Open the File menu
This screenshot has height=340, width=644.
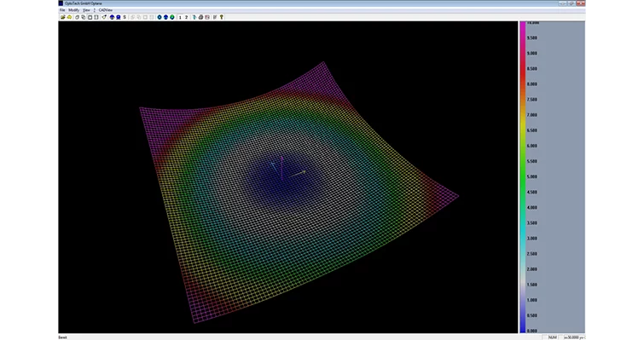coord(62,10)
